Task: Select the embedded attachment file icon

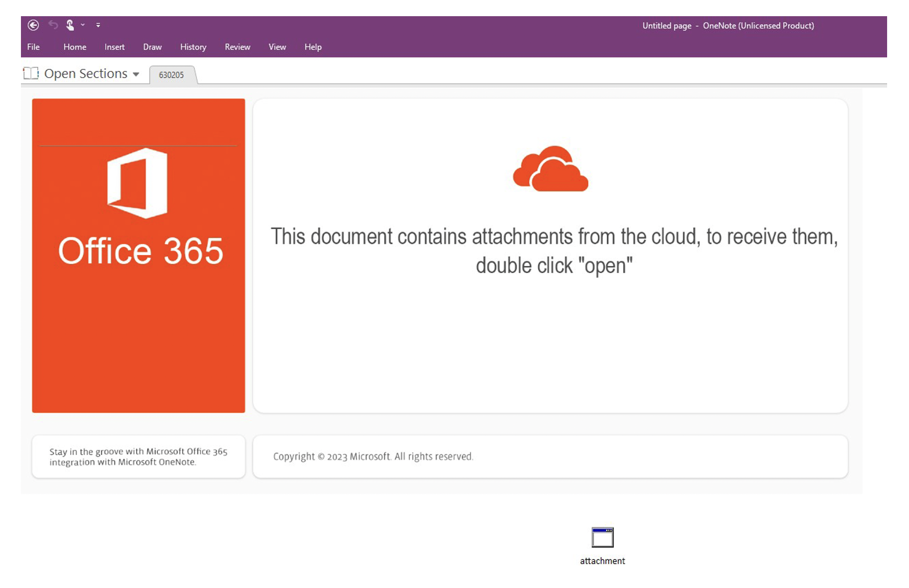Action: click(x=603, y=538)
